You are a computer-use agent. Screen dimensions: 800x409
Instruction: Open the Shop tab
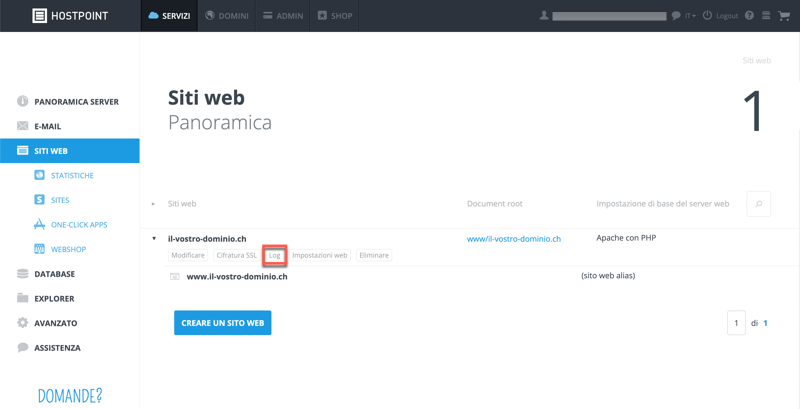[x=335, y=16]
